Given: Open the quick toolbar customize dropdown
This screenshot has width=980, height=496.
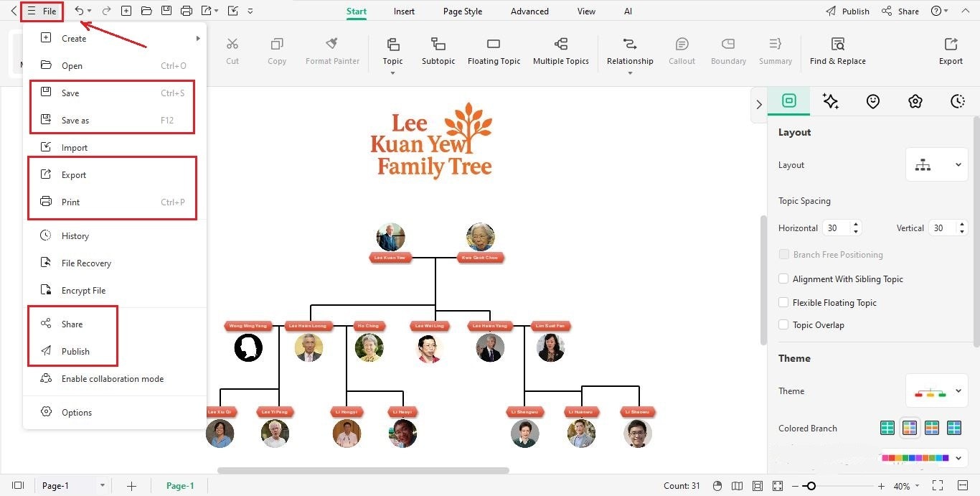Looking at the screenshot, I should [250, 11].
